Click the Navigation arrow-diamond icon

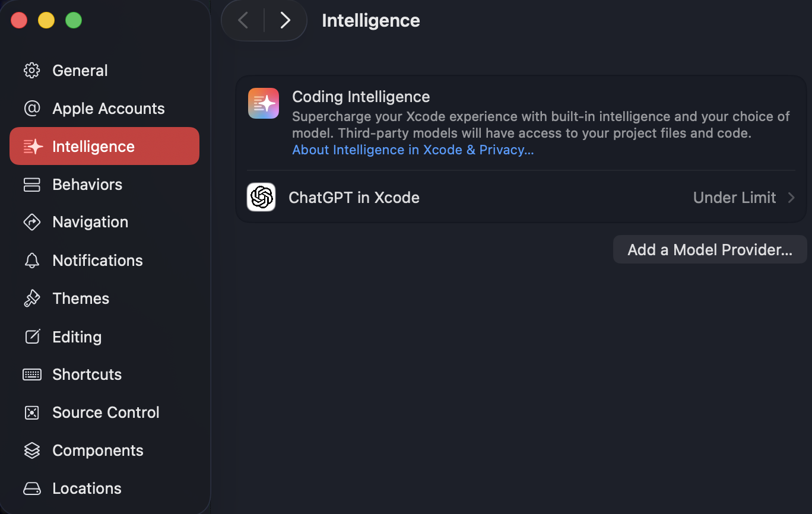(31, 222)
